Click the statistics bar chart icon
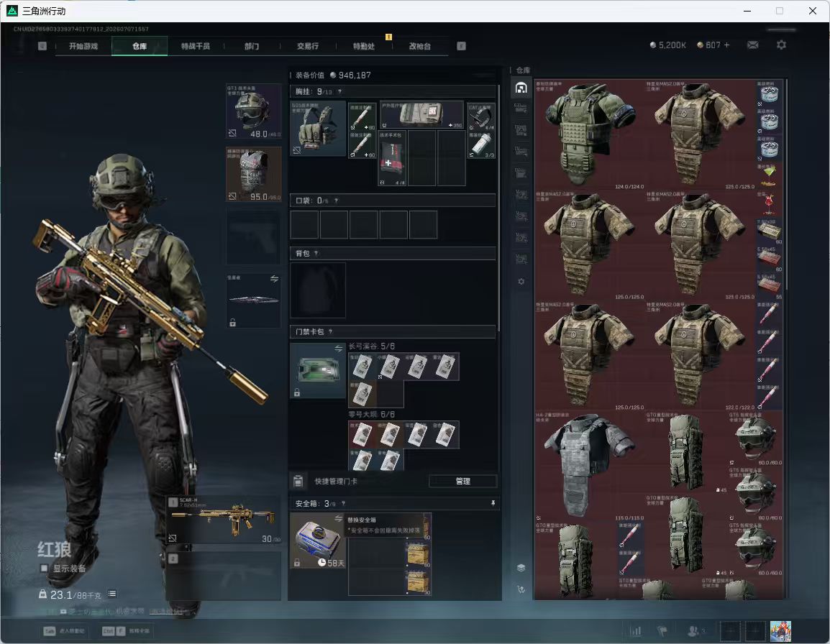This screenshot has height=644, width=830. pyautogui.click(x=635, y=631)
